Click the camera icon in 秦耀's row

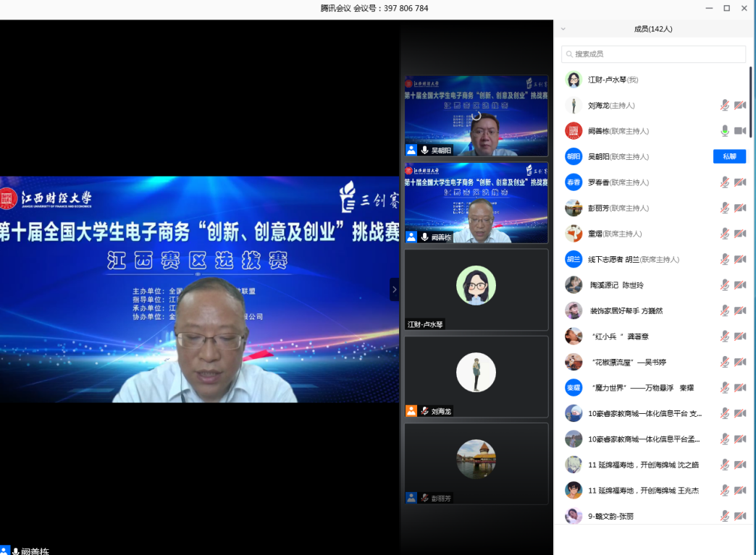pyautogui.click(x=740, y=387)
